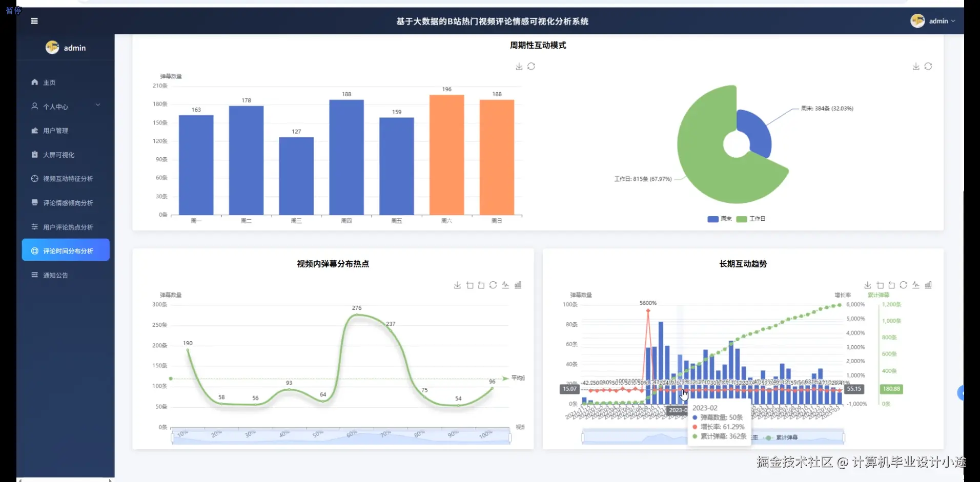Screen dimensions: 980x482
Task: Click the 长期互动趋势 panel title
Action: tap(743, 264)
